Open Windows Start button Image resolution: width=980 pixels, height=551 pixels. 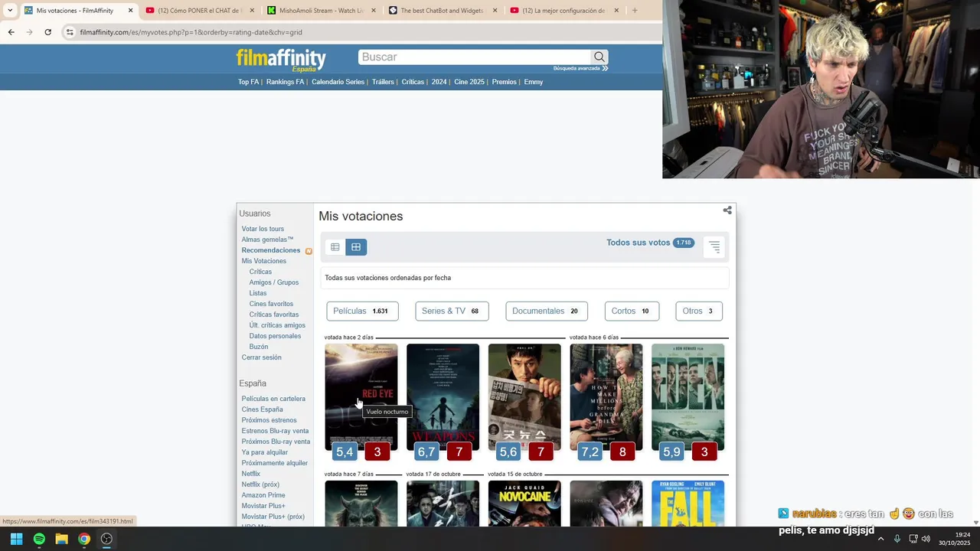tap(16, 539)
